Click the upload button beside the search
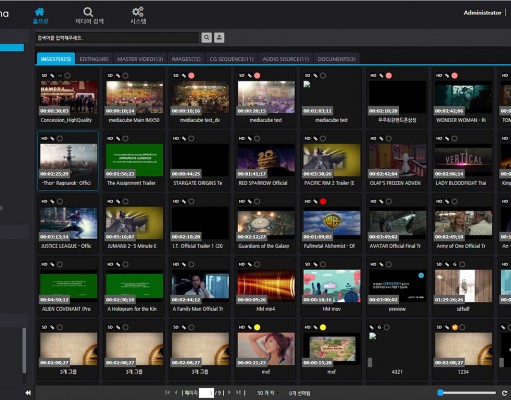511x400 pixels. pyautogui.click(x=219, y=37)
